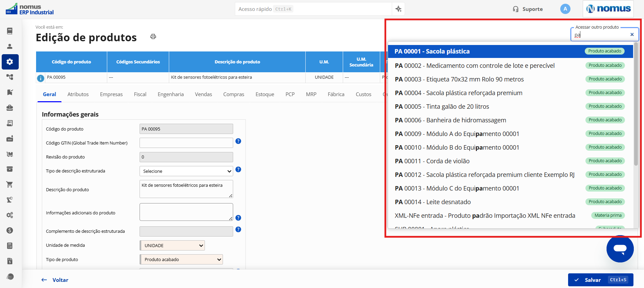Open the active gear settings sidebar icon
The width and height of the screenshot is (644, 288).
[10, 62]
